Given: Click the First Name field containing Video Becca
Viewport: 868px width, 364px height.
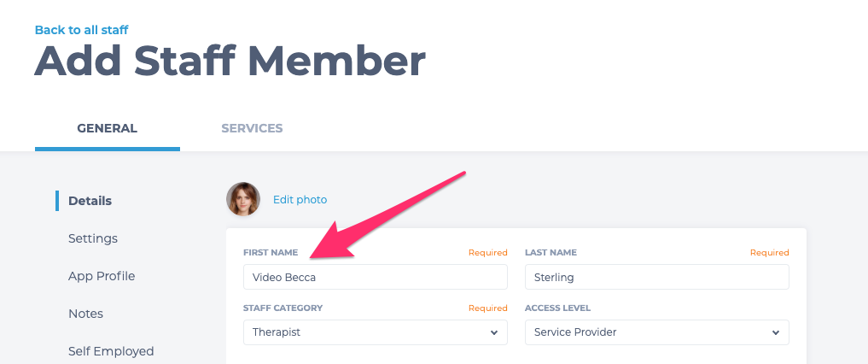Looking at the screenshot, I should coord(376,277).
